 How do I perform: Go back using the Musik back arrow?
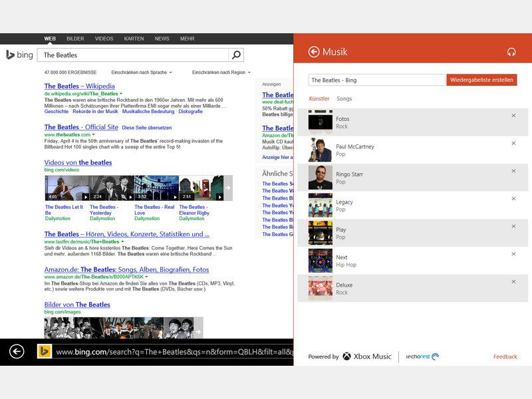tap(314, 52)
